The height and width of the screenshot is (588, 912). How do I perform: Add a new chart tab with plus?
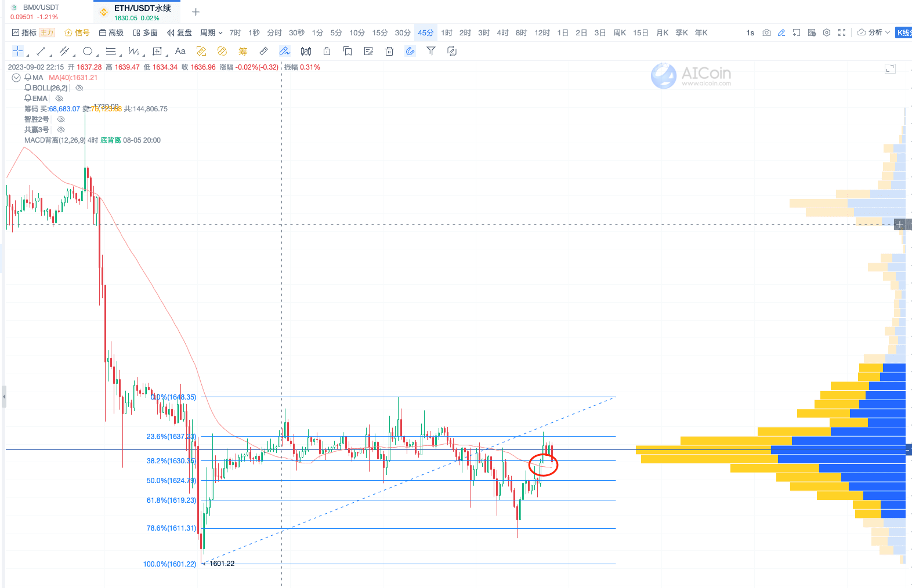tap(196, 12)
